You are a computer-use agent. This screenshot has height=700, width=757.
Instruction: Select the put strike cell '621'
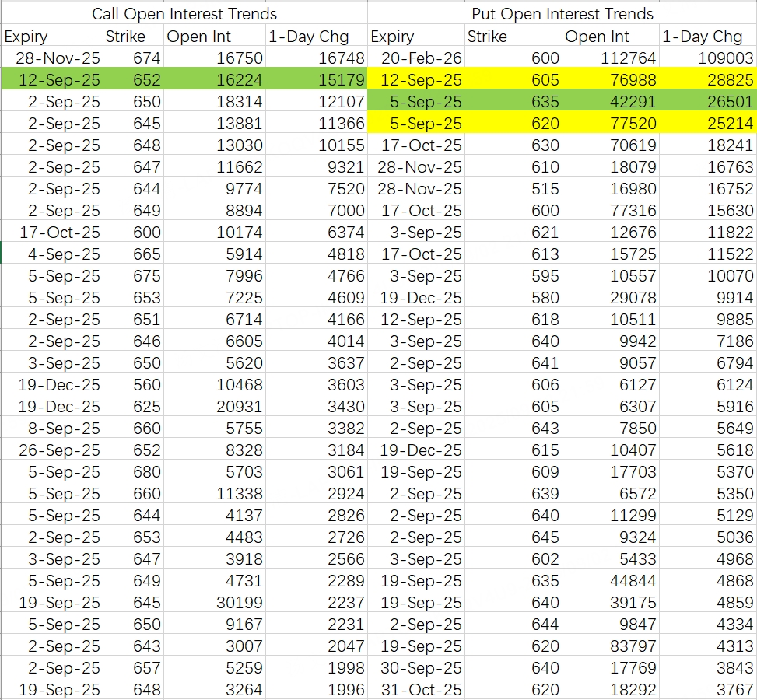(x=513, y=233)
